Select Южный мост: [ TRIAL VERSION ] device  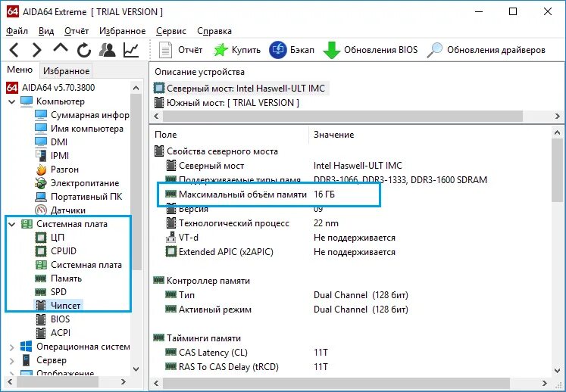pyautogui.click(x=227, y=103)
